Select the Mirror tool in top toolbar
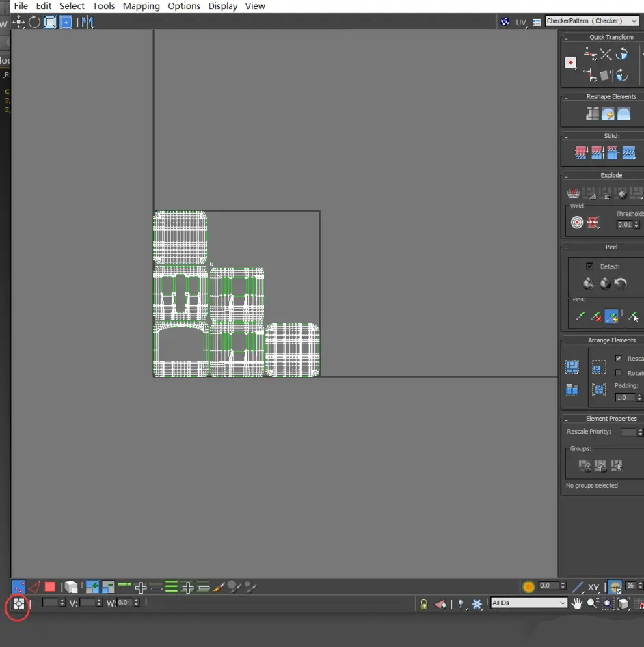 87,22
